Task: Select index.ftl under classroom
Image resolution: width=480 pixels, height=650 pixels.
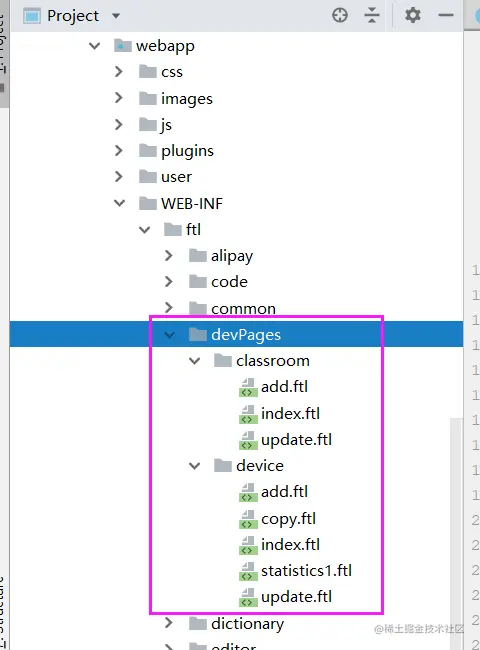Action: 290,413
